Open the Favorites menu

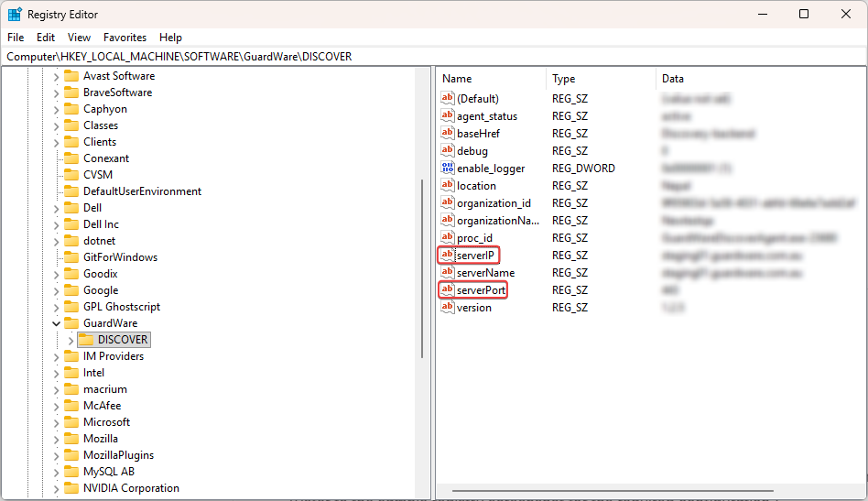pyautogui.click(x=125, y=38)
